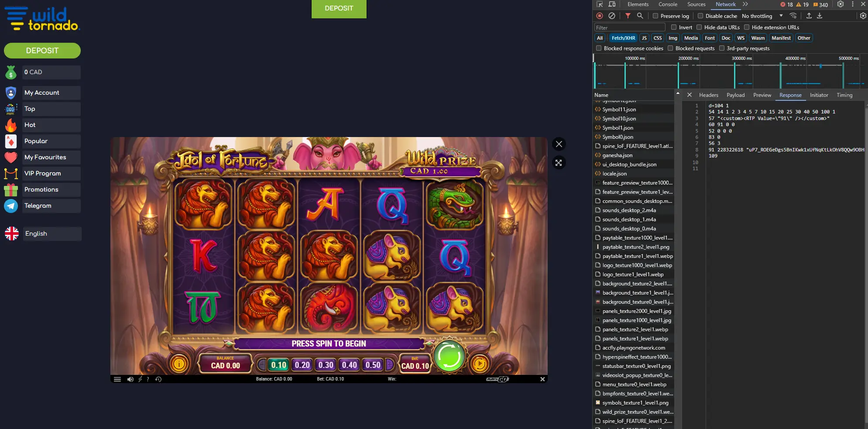Switch game to fullscreen mode
Image resolution: width=868 pixels, height=429 pixels.
(x=559, y=163)
